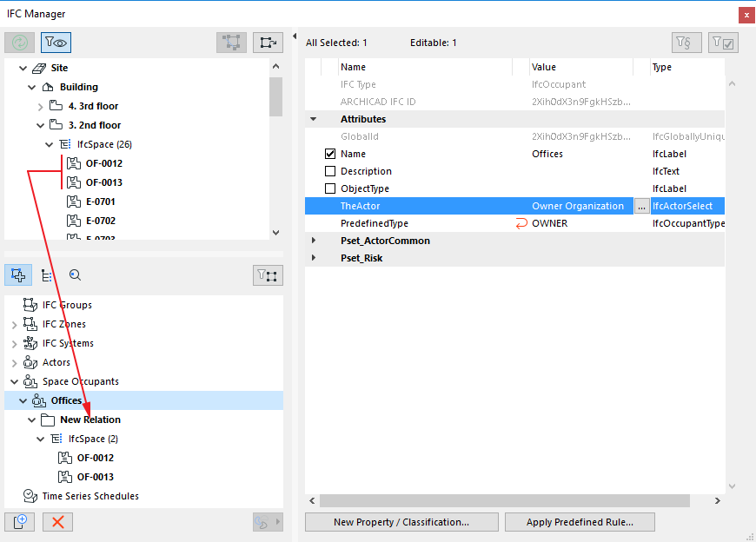The image size is (756, 542).
Task: Expand the 4. 3rd floor node
Action: [x=41, y=107]
